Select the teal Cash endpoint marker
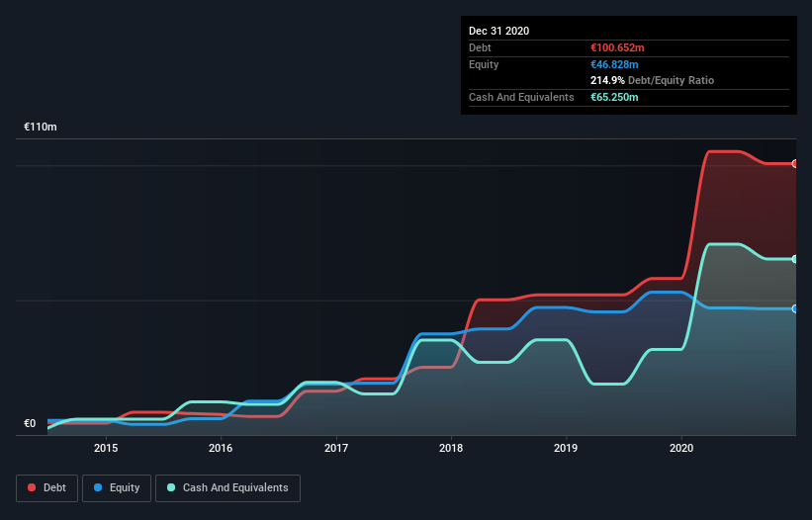 [x=795, y=259]
